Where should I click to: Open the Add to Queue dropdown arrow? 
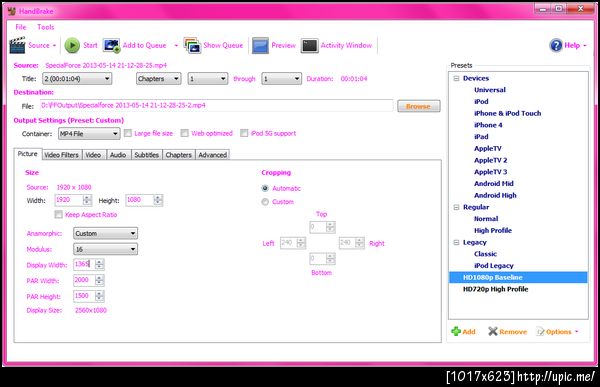click(x=176, y=46)
